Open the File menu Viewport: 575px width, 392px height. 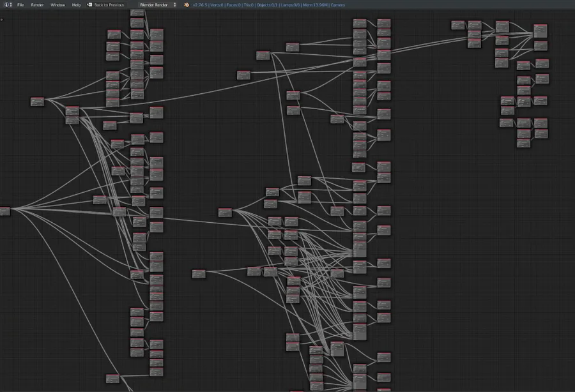coord(20,4)
